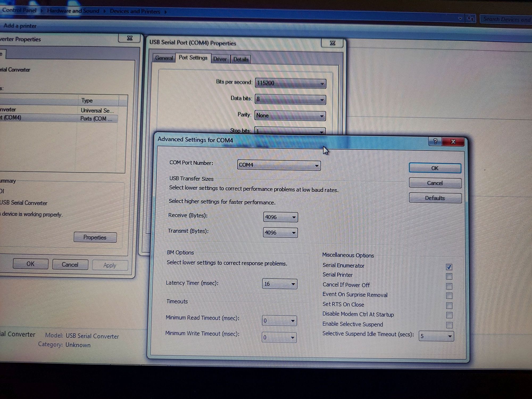Check Cancel If Power Off option
Image resolution: width=532 pixels, height=399 pixels.
(x=449, y=286)
